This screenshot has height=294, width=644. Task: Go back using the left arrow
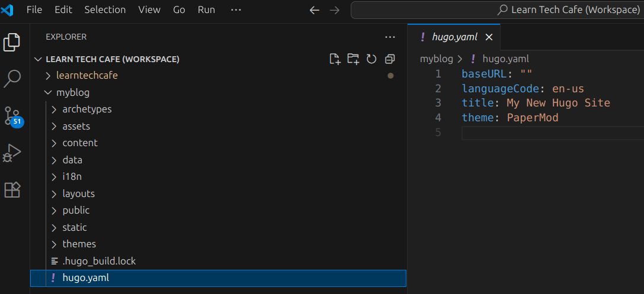point(314,10)
